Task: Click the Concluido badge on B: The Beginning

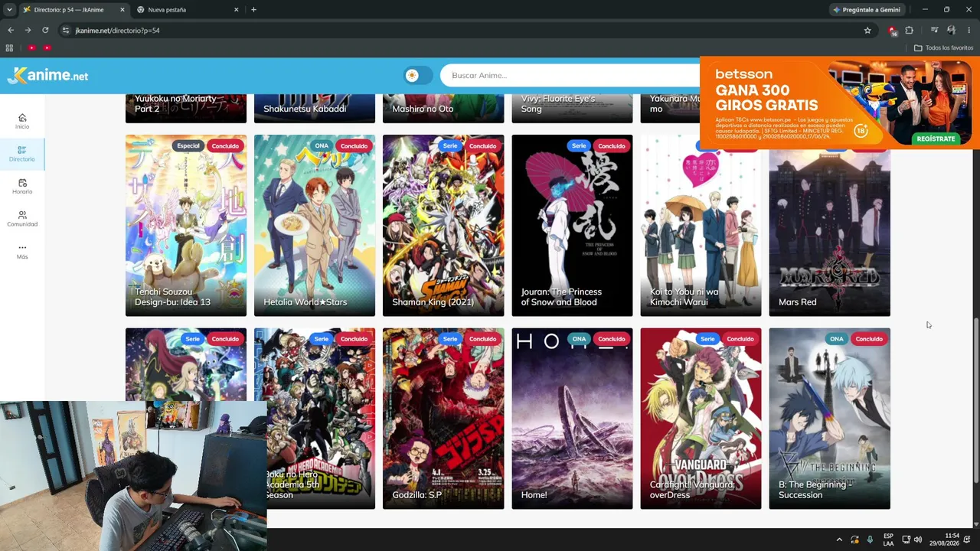Action: [869, 339]
